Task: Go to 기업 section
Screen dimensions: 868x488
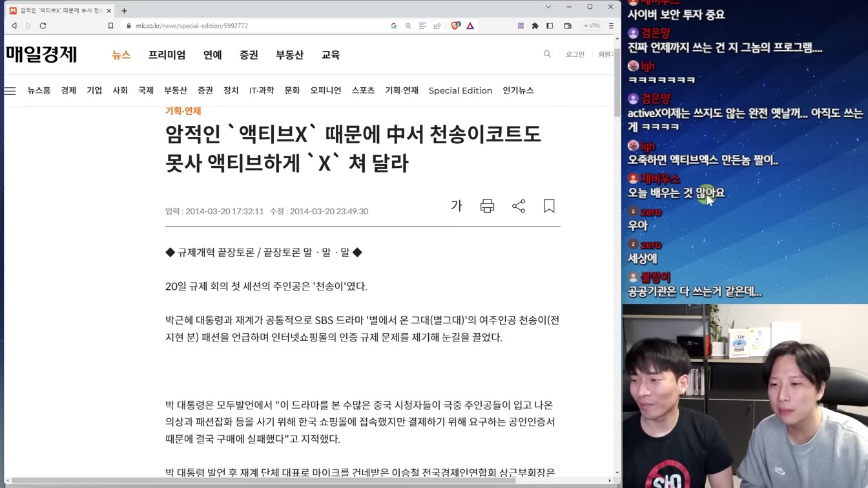Action: coord(94,90)
